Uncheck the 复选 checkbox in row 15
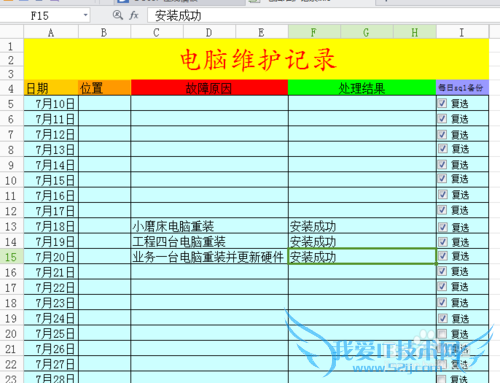The image size is (500, 383). [x=442, y=256]
